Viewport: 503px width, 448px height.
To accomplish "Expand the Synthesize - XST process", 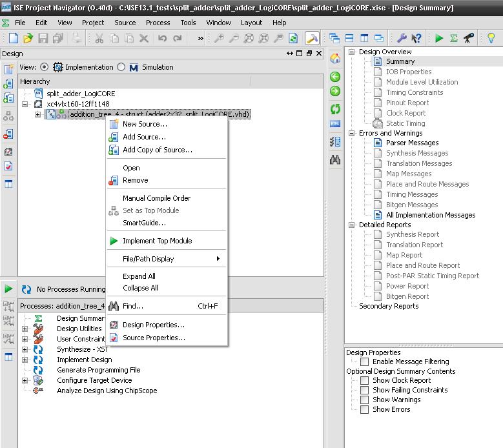I will [x=25, y=349].
